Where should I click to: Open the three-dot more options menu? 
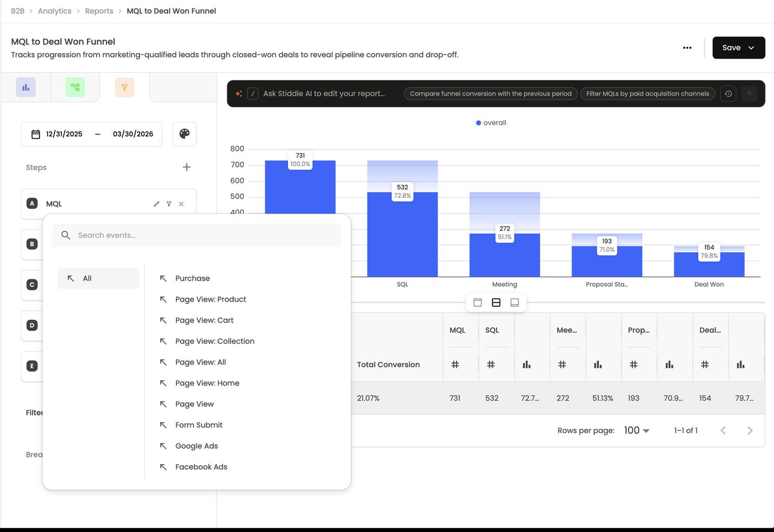coord(687,48)
